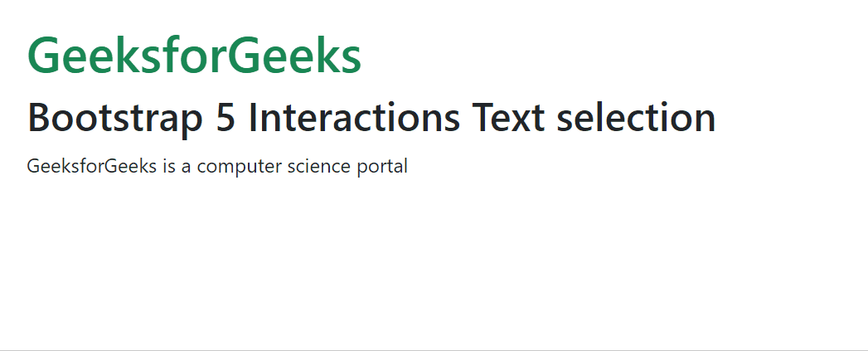Click the capital T of Text
The image size is (868, 351).
(484, 118)
